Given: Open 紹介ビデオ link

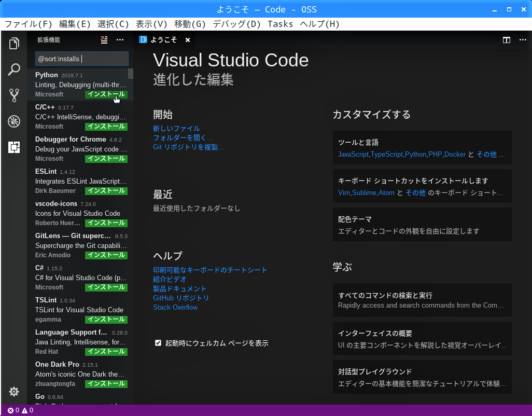Looking at the screenshot, I should tap(170, 279).
